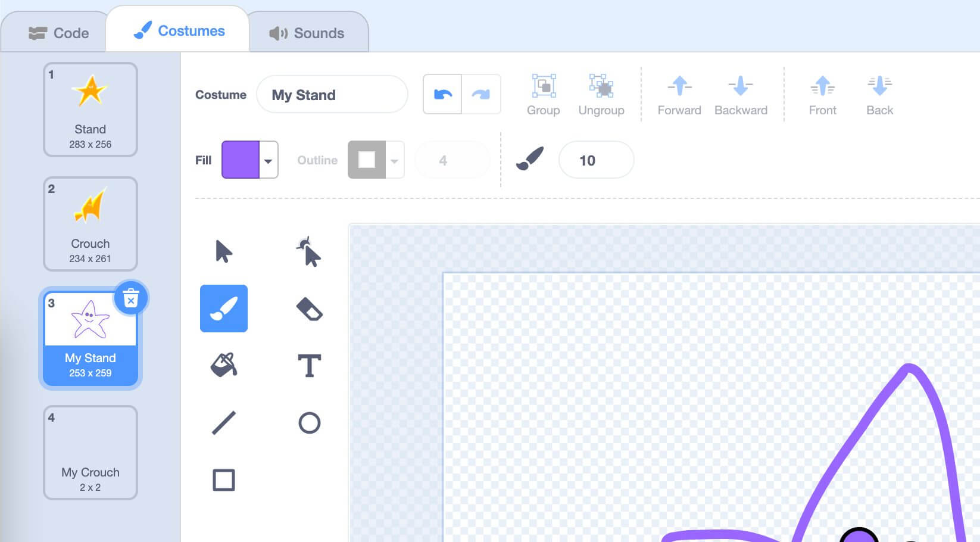
Task: Select the Rectangle tool
Action: click(223, 480)
